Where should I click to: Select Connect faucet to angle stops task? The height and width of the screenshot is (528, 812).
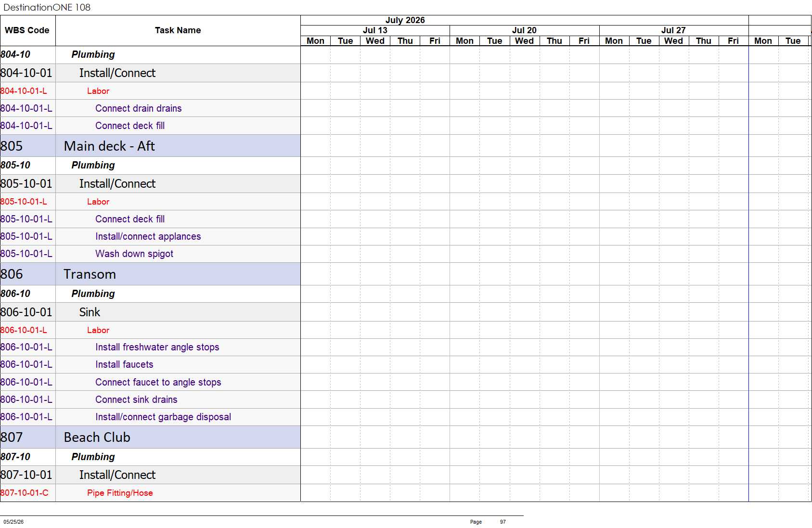click(x=178, y=382)
